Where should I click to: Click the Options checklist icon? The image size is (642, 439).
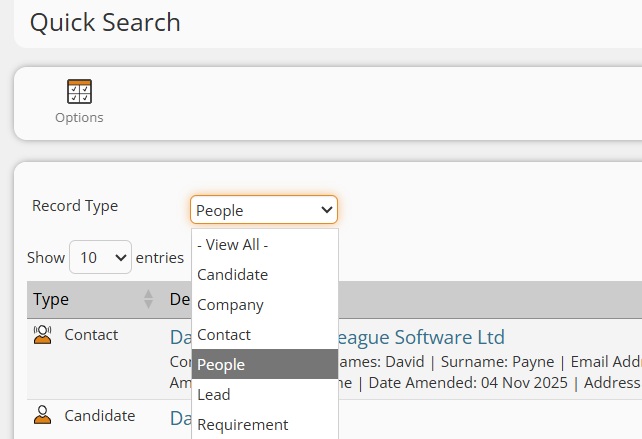pos(79,91)
